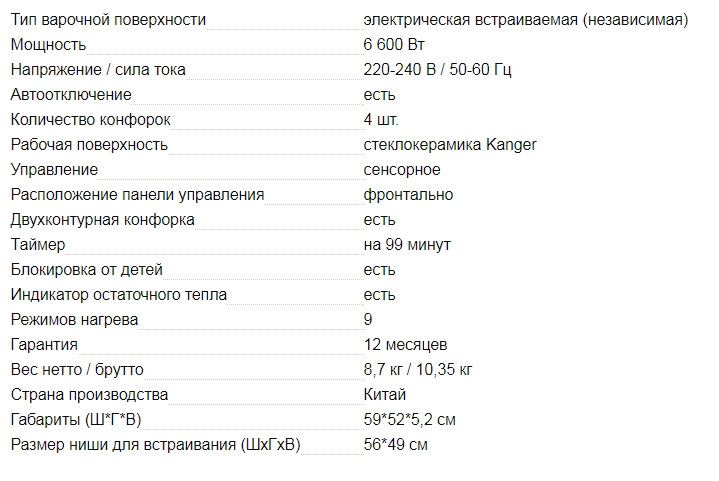Click the '8,7 кг / 10,35 кг' weight value

coord(419,370)
